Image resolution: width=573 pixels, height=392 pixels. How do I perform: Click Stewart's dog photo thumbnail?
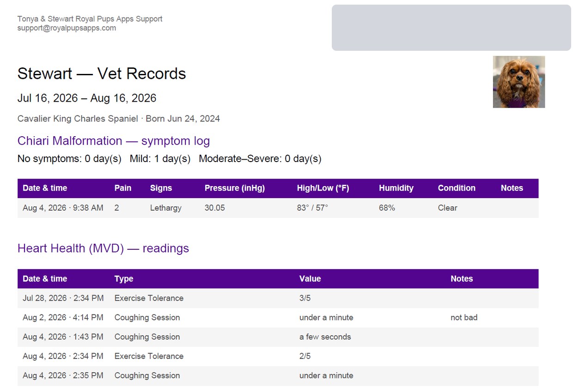(519, 82)
